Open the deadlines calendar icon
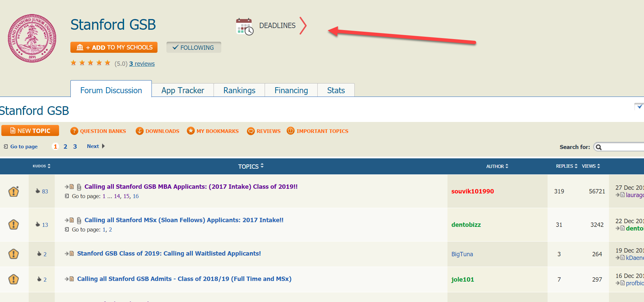The height and width of the screenshot is (302, 644). pos(245,27)
